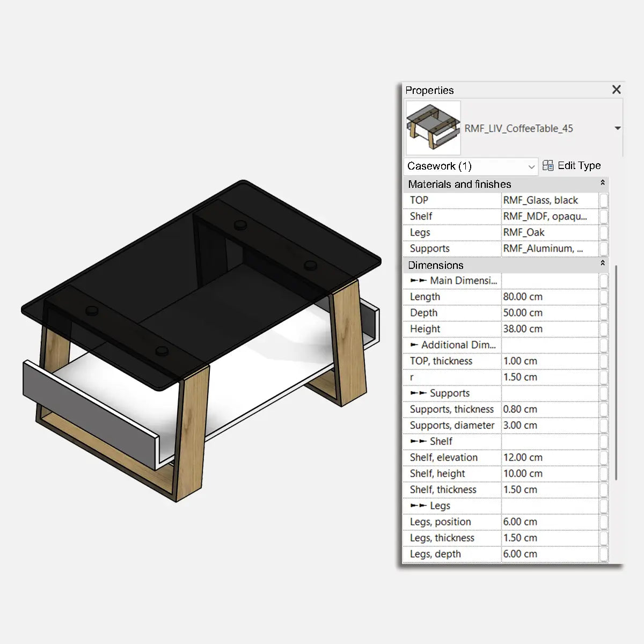Collapse the Materials and finishes section
This screenshot has width=644, height=644.
pos(602,184)
